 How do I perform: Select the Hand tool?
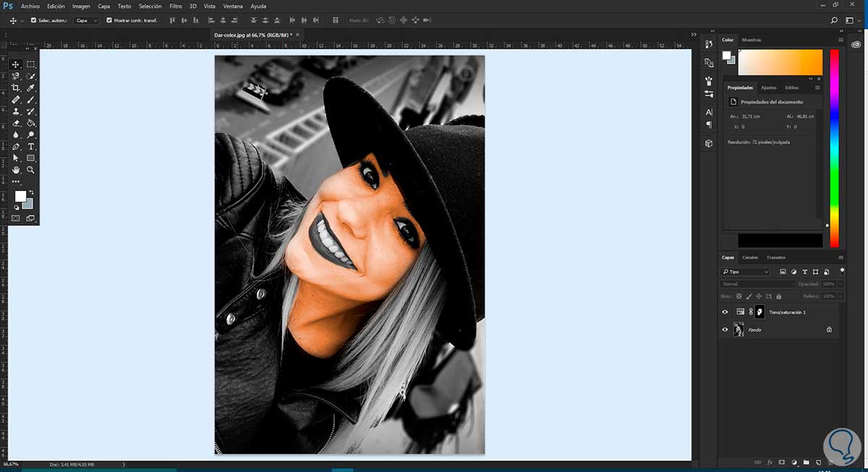tap(16, 169)
